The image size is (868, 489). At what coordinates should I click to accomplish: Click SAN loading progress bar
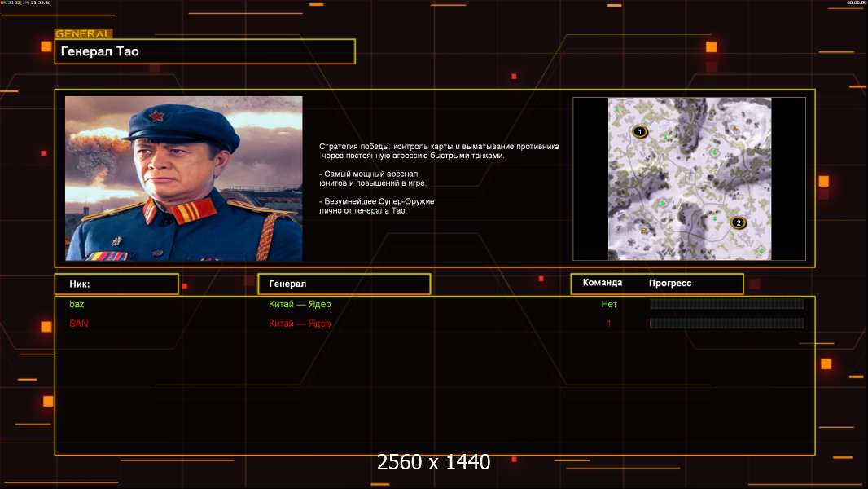(727, 324)
